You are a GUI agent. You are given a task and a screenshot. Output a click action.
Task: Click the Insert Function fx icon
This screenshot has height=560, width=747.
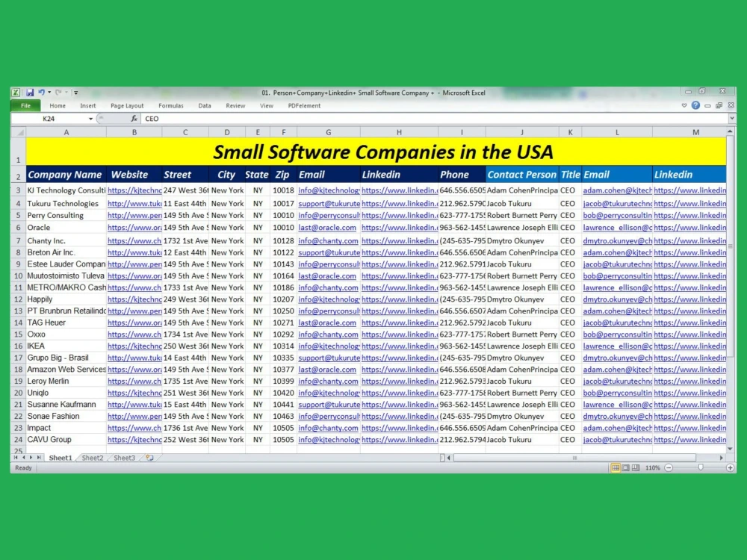(x=134, y=119)
